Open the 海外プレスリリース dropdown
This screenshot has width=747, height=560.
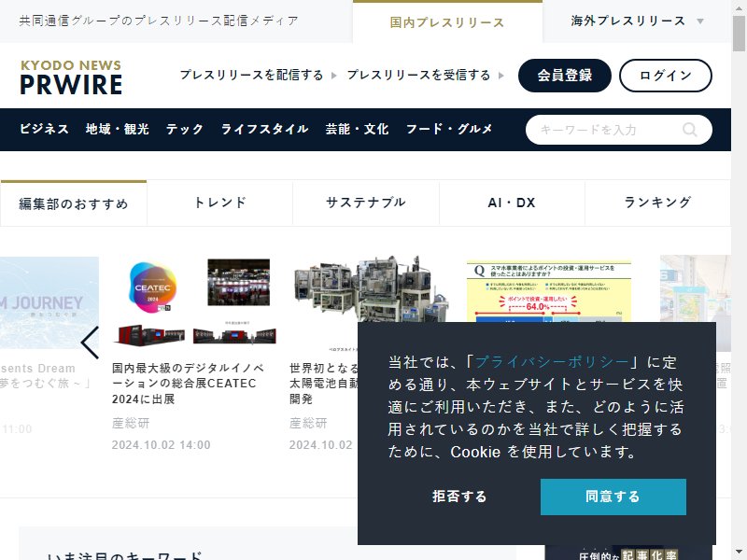637,21
